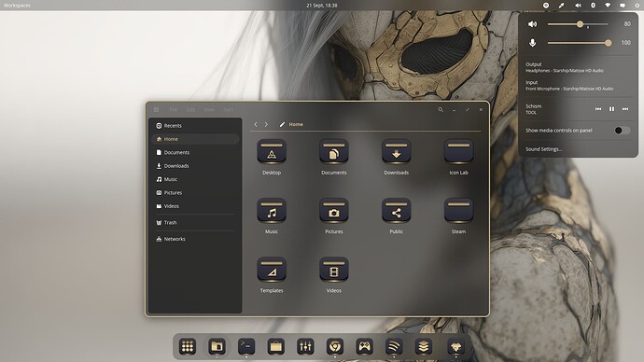Launch the terminal from dock
Image resolution: width=644 pixels, height=362 pixels.
(246, 347)
